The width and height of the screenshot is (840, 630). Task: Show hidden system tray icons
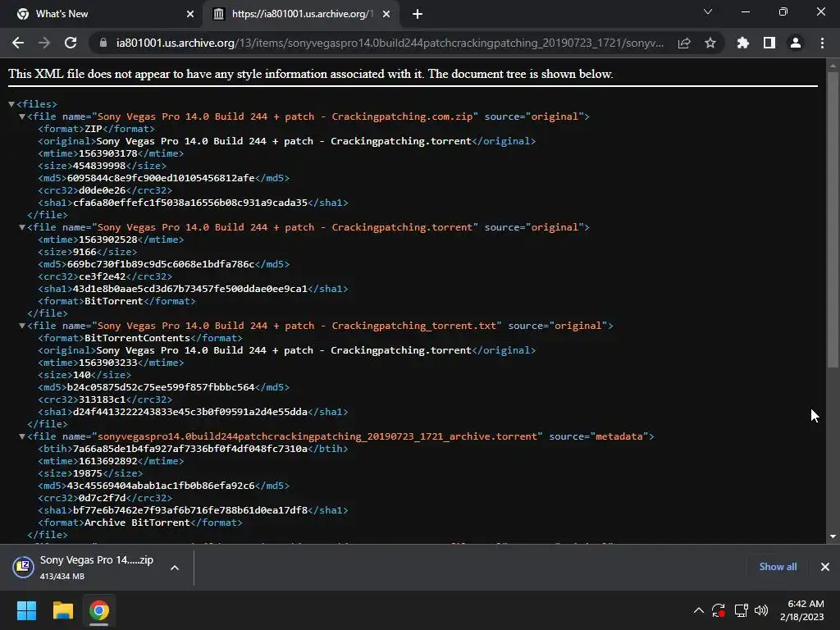pyautogui.click(x=699, y=610)
